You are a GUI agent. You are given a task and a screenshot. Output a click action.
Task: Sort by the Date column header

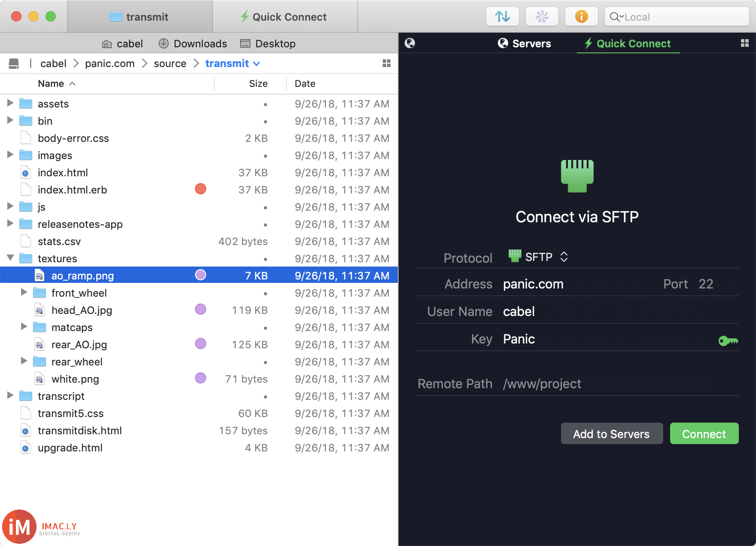[x=342, y=84]
